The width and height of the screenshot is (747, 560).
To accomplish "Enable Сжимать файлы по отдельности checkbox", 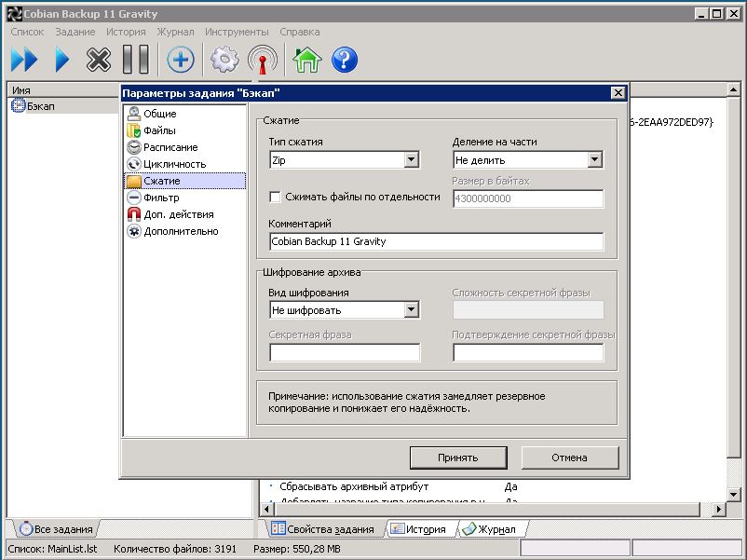I will tap(275, 197).
